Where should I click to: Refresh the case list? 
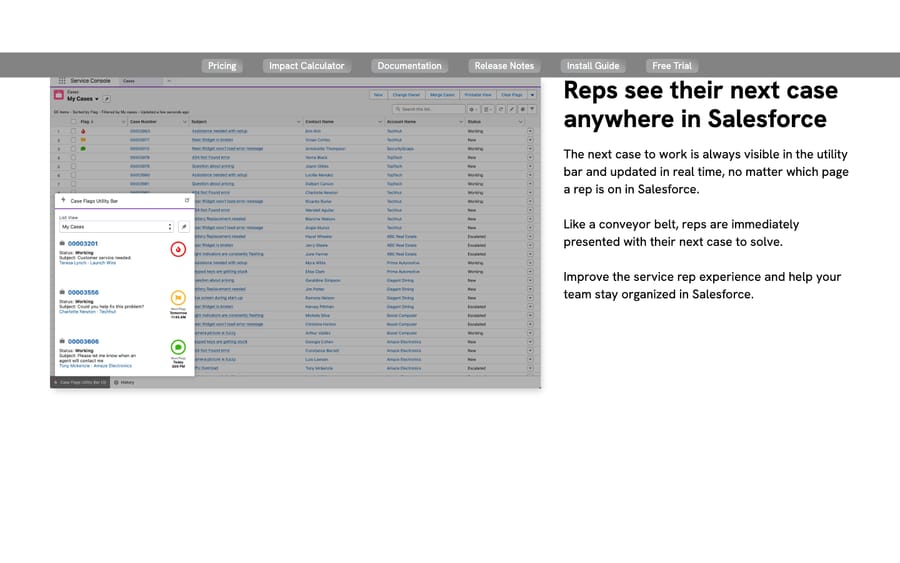tap(501, 109)
